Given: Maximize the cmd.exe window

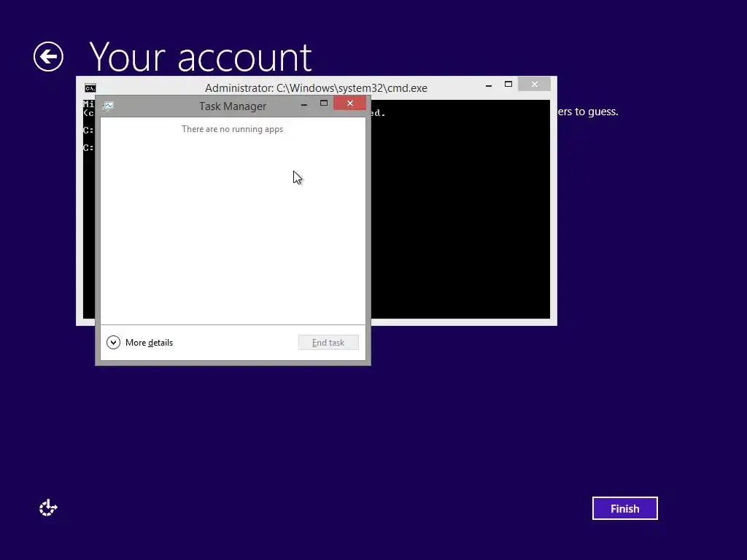Looking at the screenshot, I should pyautogui.click(x=508, y=85).
